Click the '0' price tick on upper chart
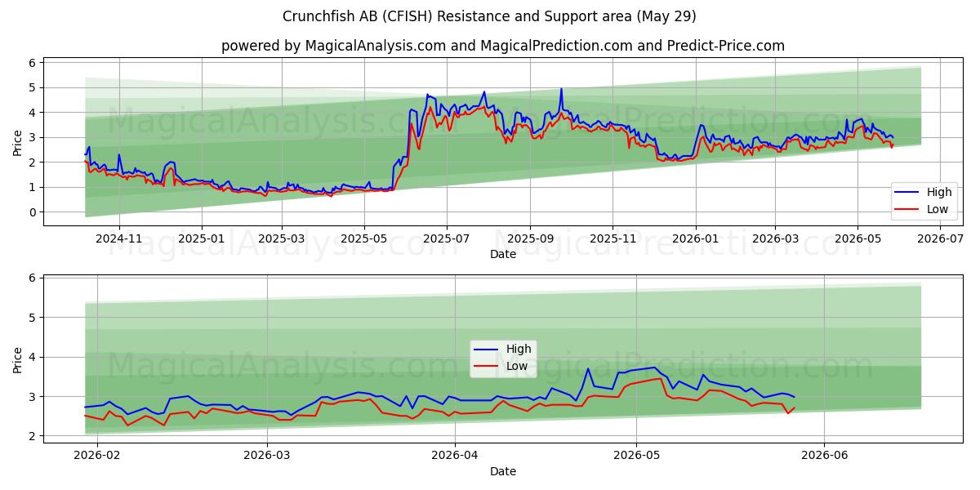980x490 pixels. point(33,212)
